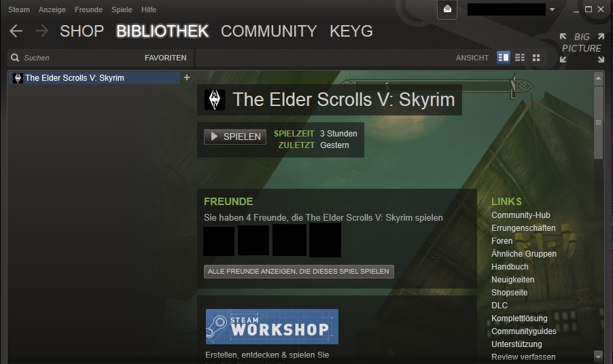The width and height of the screenshot is (613, 364).
Task: Click the search magnifier icon
Action: click(15, 58)
